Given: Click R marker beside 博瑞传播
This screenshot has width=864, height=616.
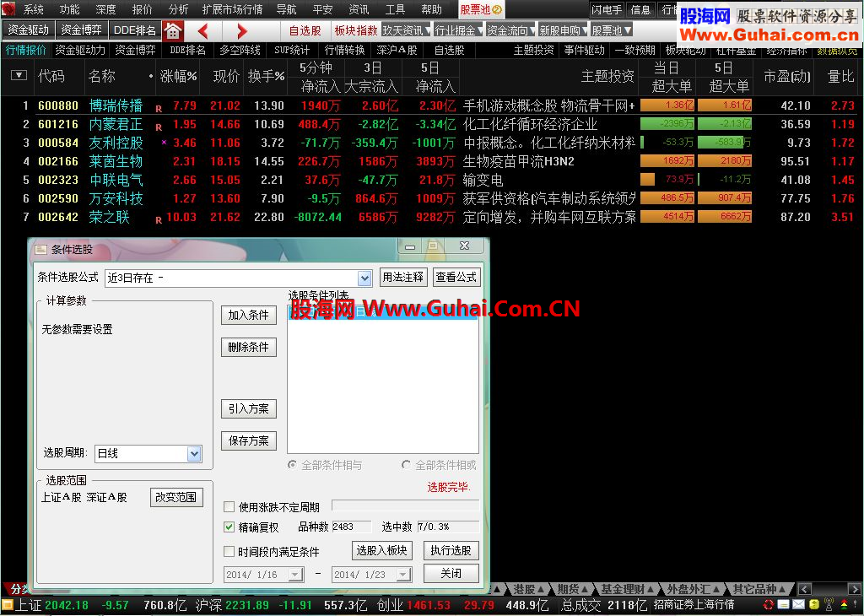Looking at the screenshot, I should 159,109.
